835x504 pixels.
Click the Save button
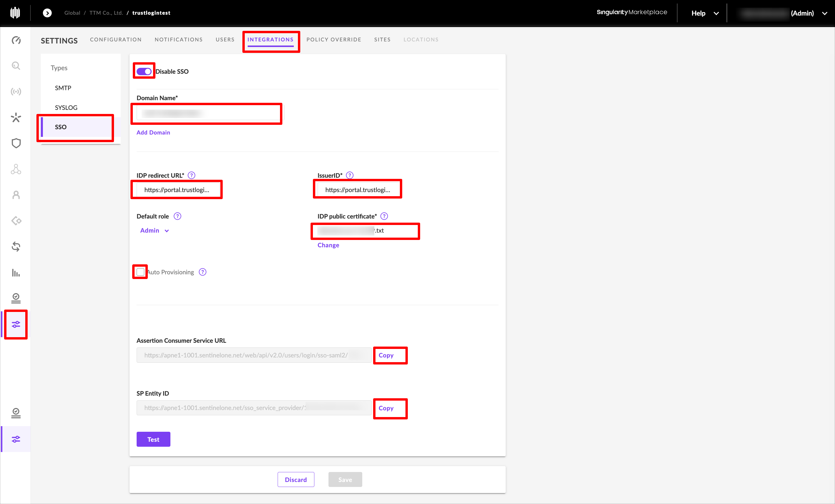[345, 480]
